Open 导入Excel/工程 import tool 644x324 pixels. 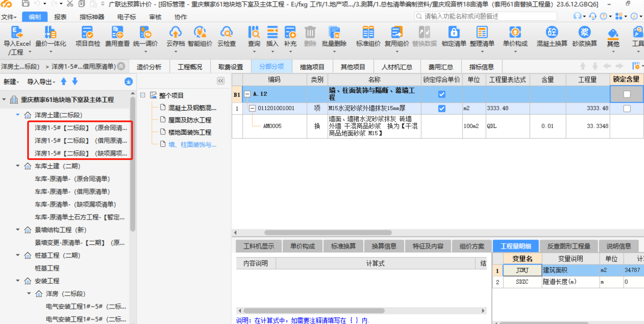[x=17, y=40]
